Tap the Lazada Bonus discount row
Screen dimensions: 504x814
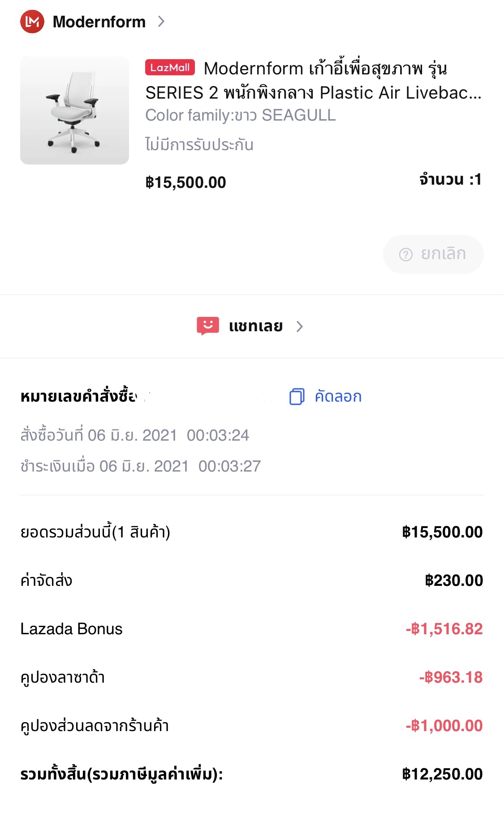tap(251, 629)
